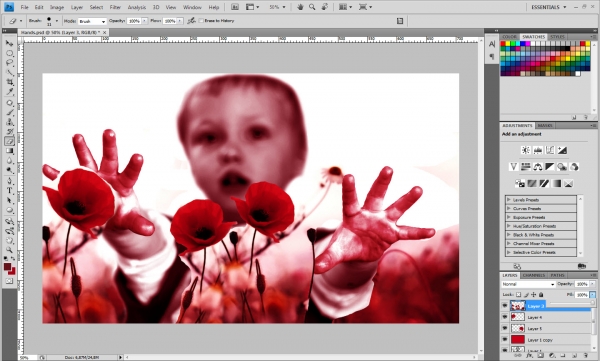Add a Threshold adjustment

[x=544, y=183]
